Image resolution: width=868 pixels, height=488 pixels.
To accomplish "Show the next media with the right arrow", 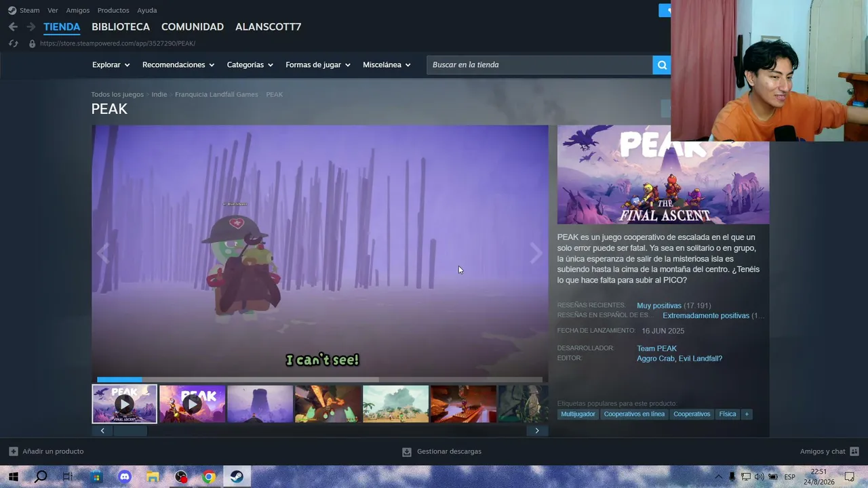I will [x=536, y=253].
